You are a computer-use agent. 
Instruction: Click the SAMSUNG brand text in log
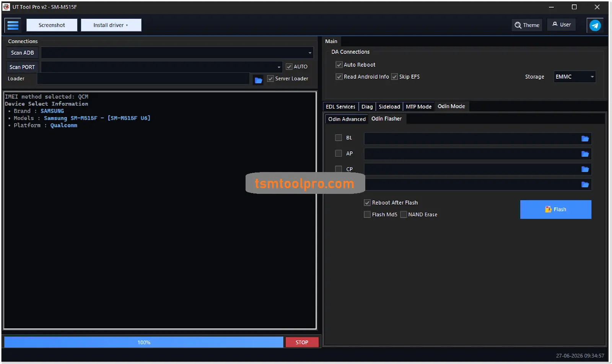click(x=52, y=111)
